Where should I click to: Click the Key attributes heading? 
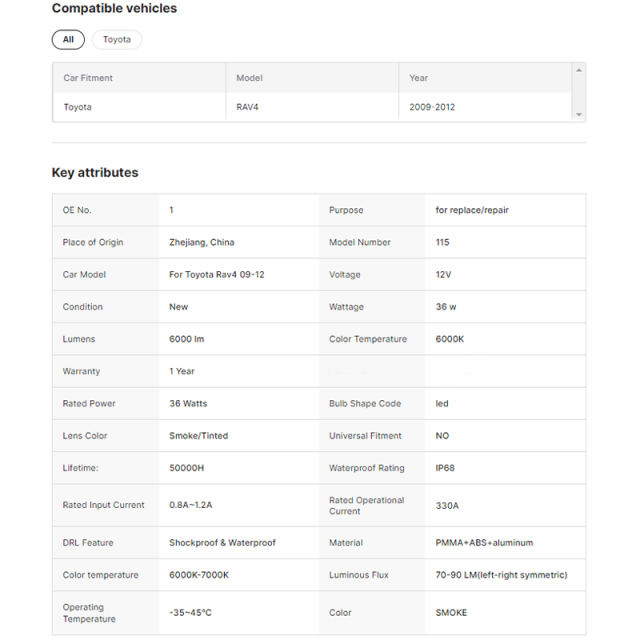[x=95, y=173]
